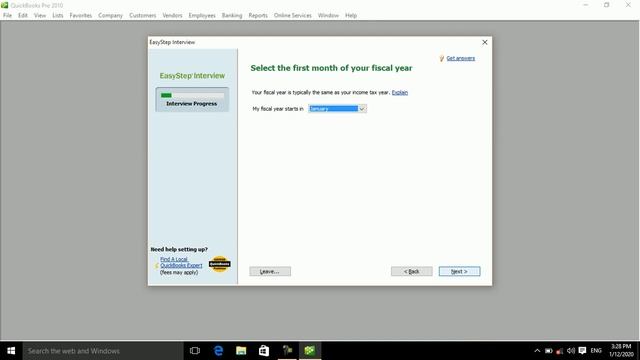Launch Microsoft Edge from taskbar
Viewport: 640px width, 360px height.
[x=218, y=351]
